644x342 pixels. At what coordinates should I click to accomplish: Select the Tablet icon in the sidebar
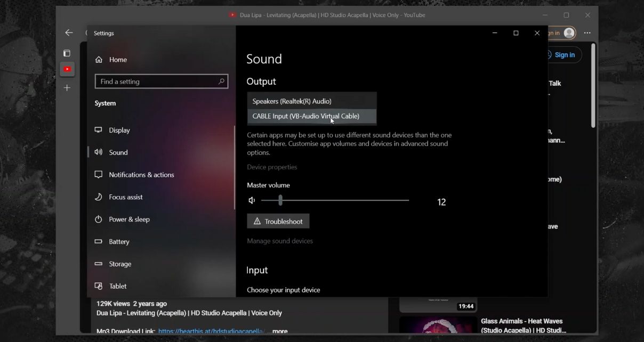coord(98,286)
